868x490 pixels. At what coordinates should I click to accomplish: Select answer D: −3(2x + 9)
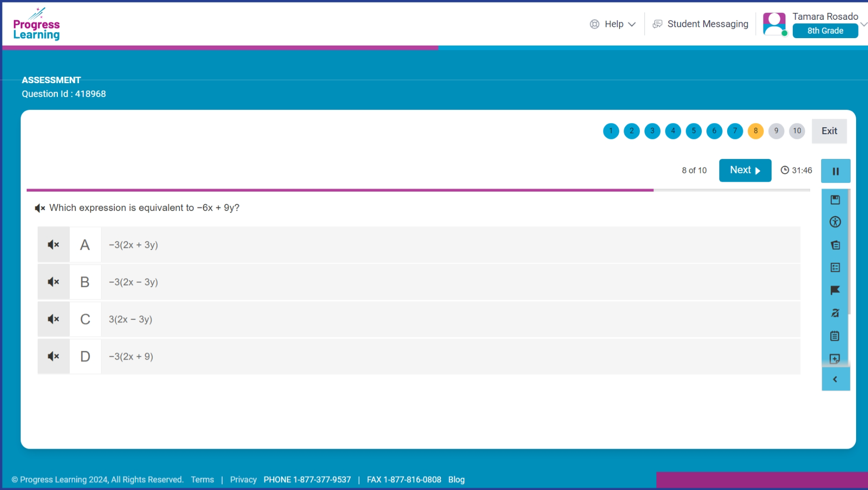pos(419,356)
